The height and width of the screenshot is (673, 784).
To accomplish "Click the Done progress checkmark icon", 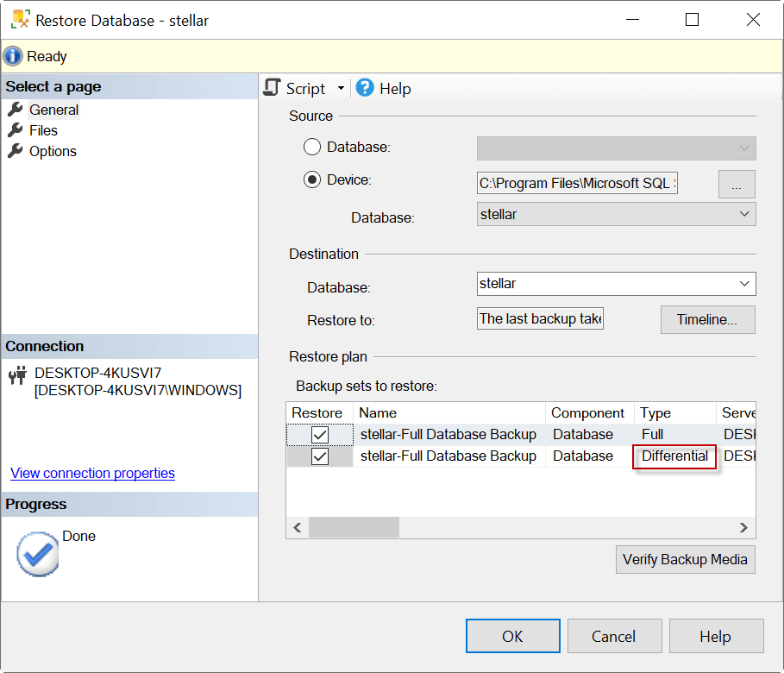I will click(38, 553).
